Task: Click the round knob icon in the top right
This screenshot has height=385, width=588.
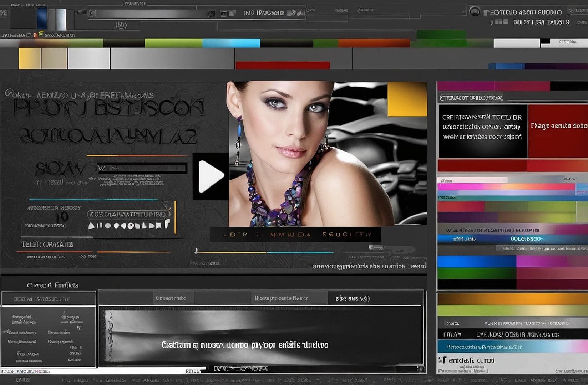Action: tap(475, 11)
